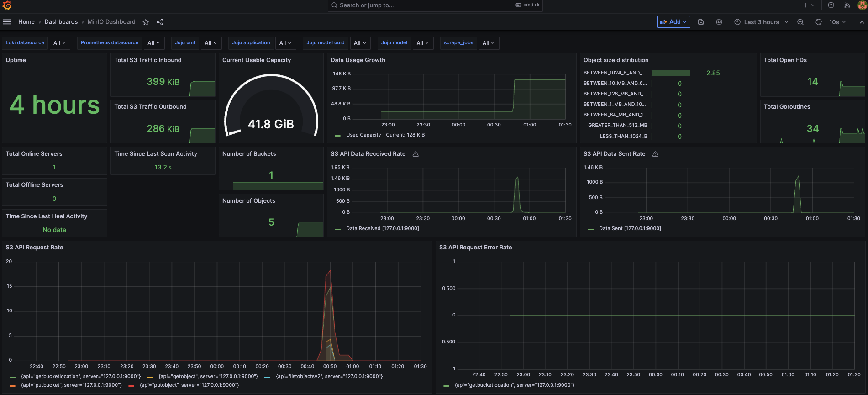Open the help question mark icon
The width and height of the screenshot is (868, 395).
coord(831,5)
